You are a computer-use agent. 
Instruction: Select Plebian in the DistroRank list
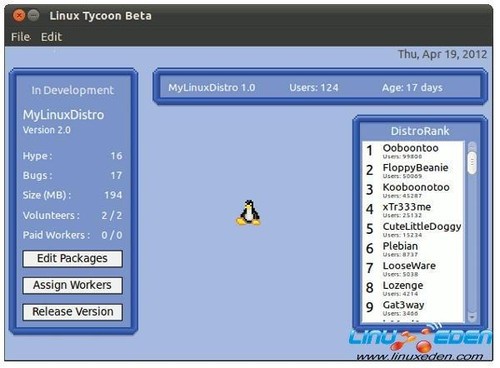pyautogui.click(x=413, y=249)
